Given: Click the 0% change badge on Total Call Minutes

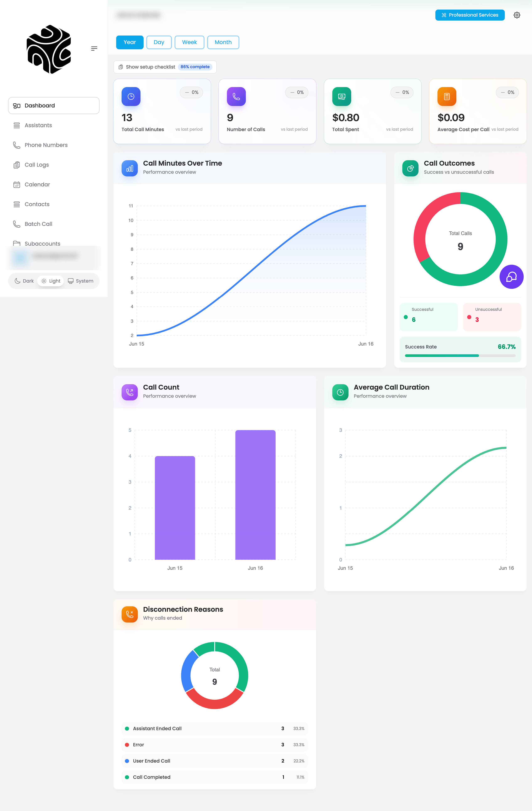Looking at the screenshot, I should click(x=192, y=92).
